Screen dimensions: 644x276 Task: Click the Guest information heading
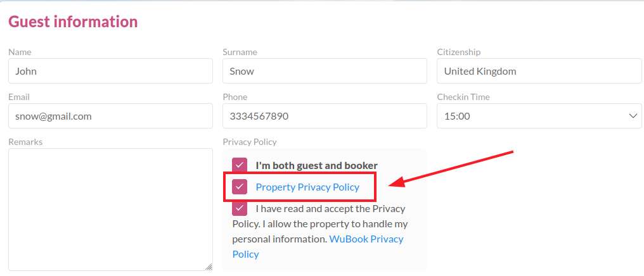click(73, 22)
